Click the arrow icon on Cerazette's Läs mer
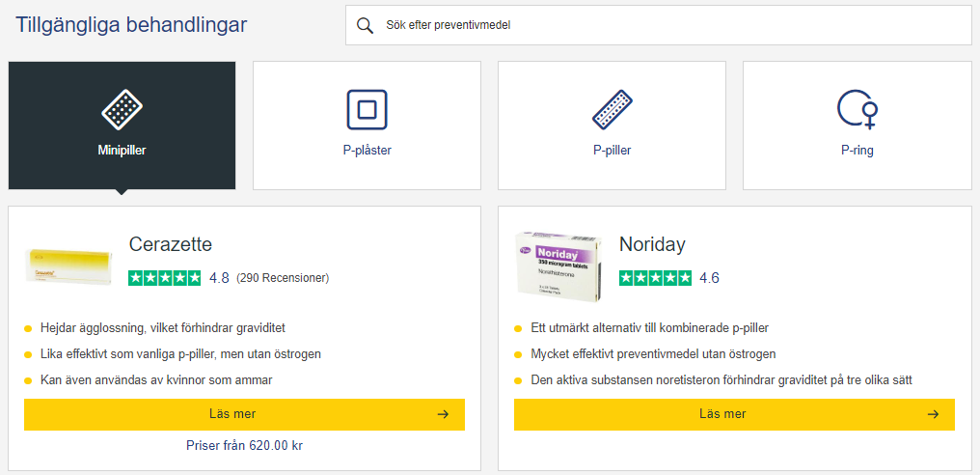Image resolution: width=980 pixels, height=475 pixels. [x=443, y=414]
